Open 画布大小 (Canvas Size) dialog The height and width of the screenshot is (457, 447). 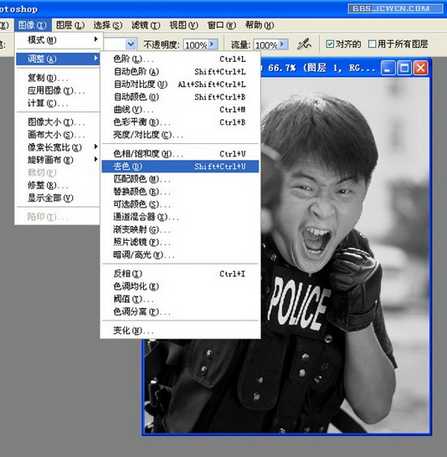pyautogui.click(x=58, y=135)
